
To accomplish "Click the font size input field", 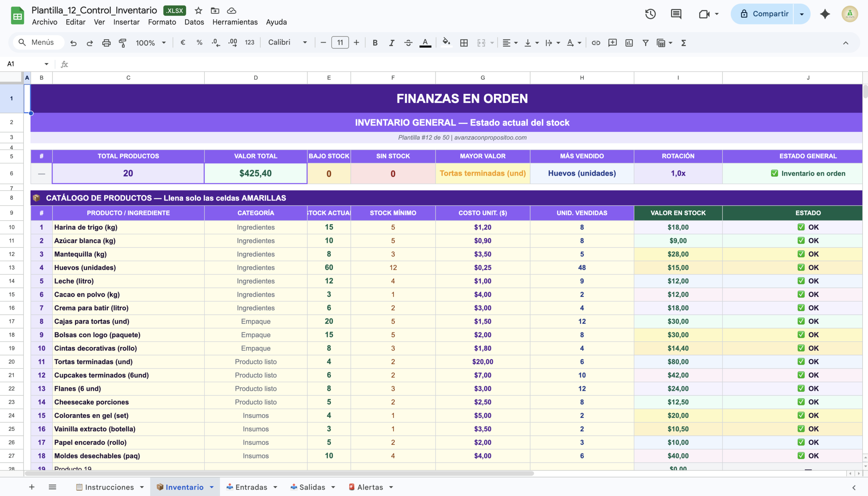I will pos(340,43).
